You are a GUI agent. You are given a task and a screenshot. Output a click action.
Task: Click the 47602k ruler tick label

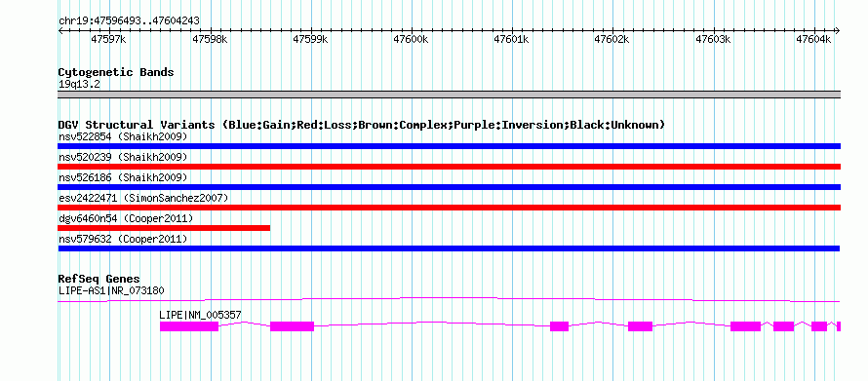612,39
